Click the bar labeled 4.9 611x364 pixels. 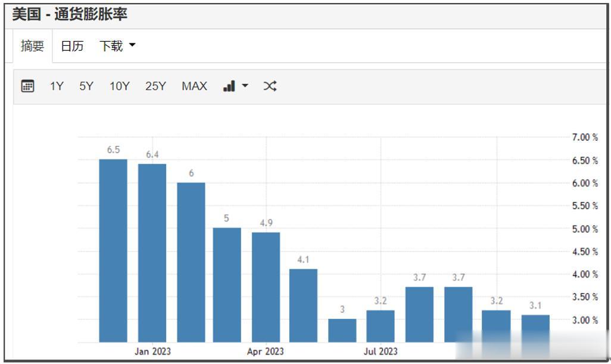266,287
